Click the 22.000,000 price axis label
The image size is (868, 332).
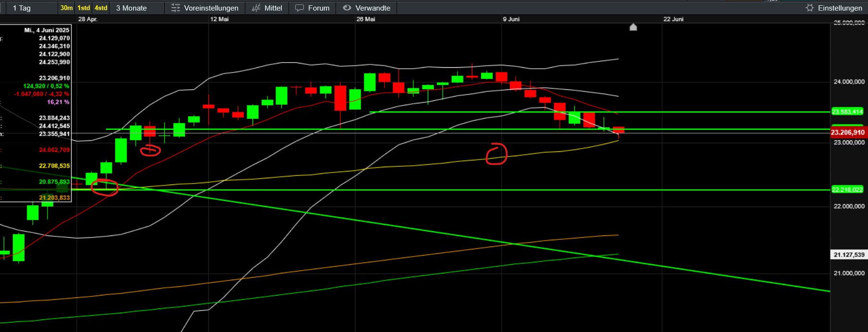[x=849, y=207]
